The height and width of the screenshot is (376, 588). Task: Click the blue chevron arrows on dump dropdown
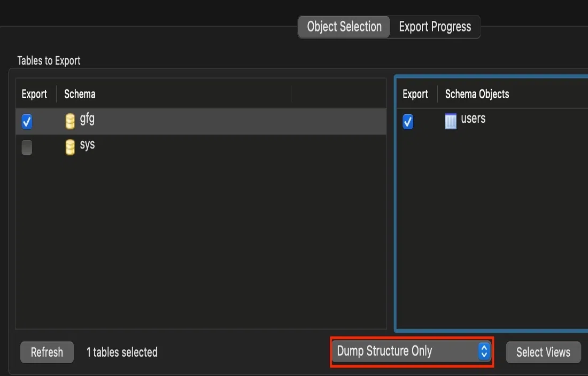click(484, 351)
